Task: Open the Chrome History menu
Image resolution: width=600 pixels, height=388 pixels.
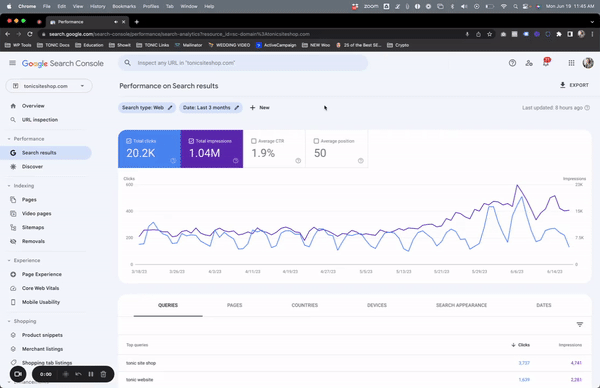Action: pyautogui.click(x=98, y=6)
